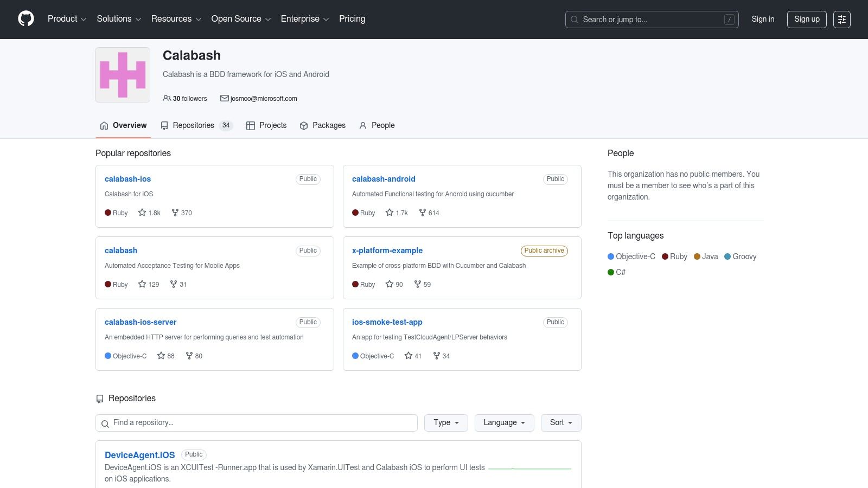The height and width of the screenshot is (488, 868).
Task: Open the calabash-ios repository link
Action: tap(128, 179)
